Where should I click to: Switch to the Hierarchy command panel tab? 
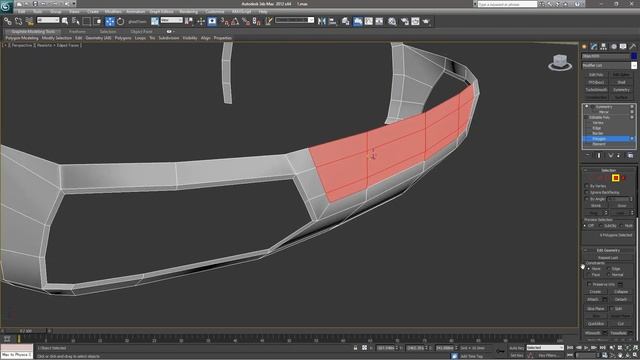(603, 47)
